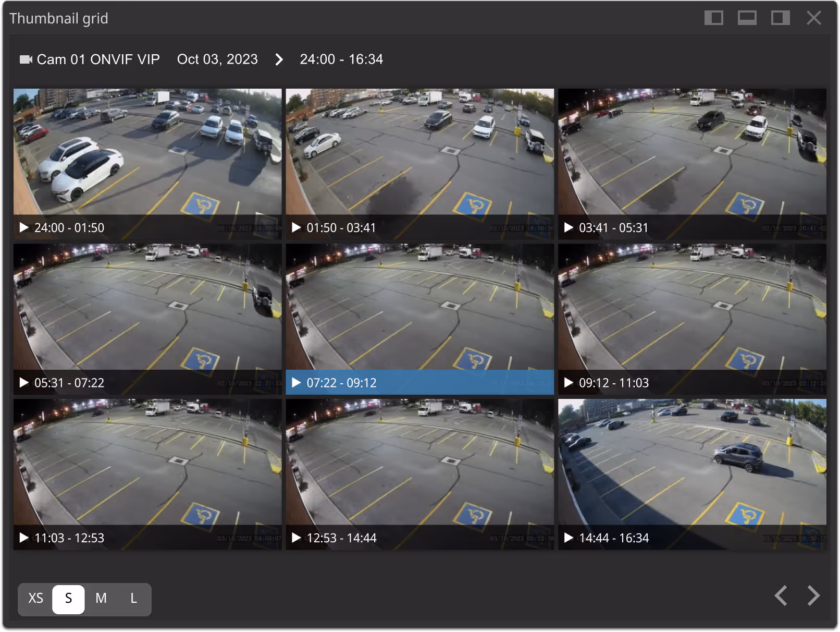The width and height of the screenshot is (840, 632).
Task: Click the currently selected 07:22 - 09:12 segment bar
Action: click(x=419, y=382)
